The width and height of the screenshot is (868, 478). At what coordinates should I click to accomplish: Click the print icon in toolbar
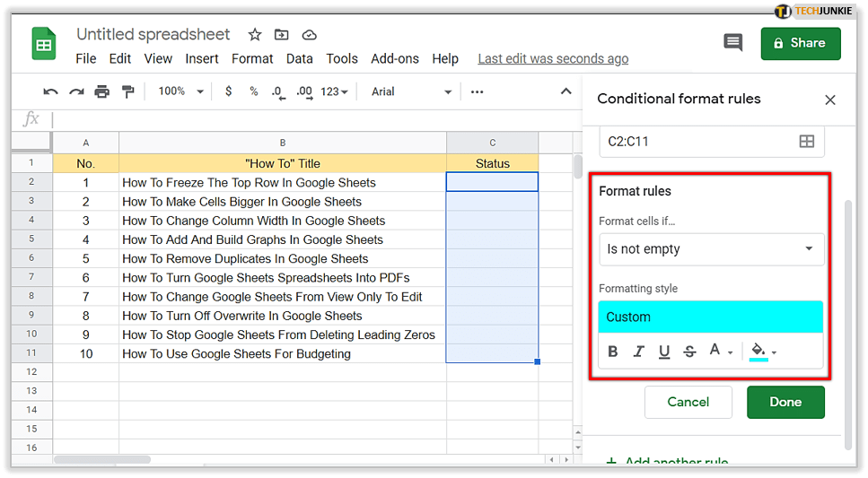coord(101,91)
